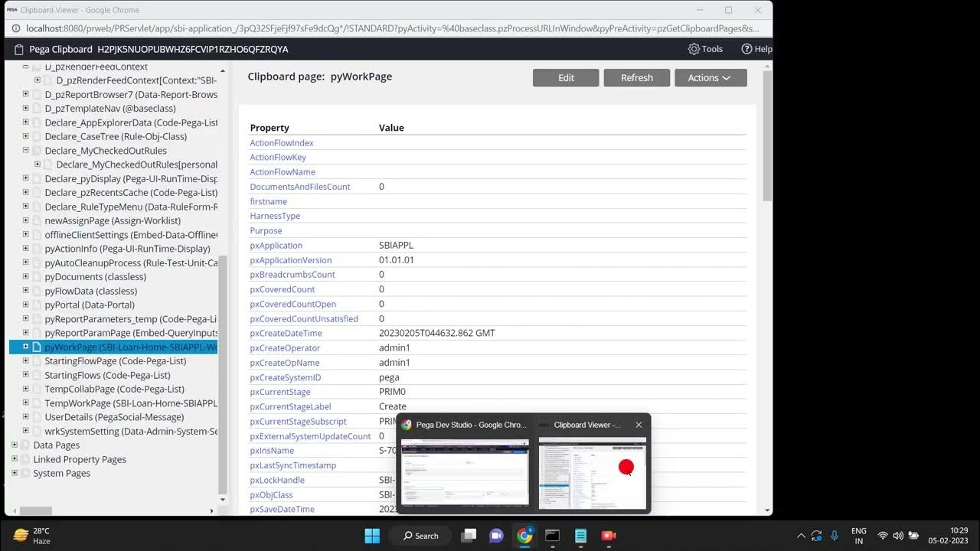Collapse the Declare_MyCheckedOutRules node

pyautogui.click(x=25, y=150)
